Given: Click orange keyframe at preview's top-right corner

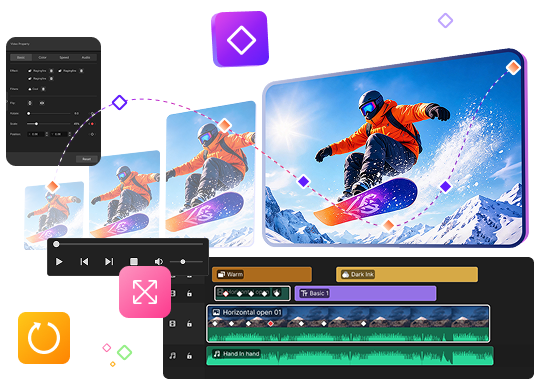Looking at the screenshot, I should (x=513, y=67).
